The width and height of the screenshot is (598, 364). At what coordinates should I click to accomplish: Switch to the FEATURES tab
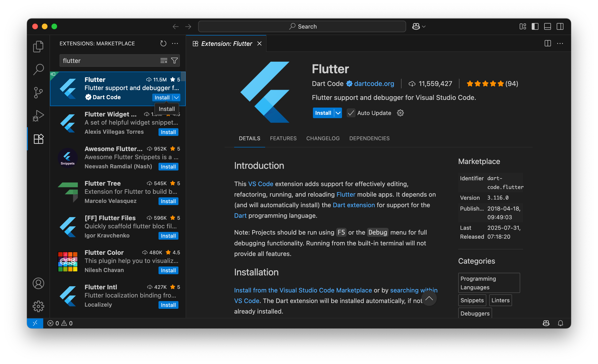[x=283, y=138]
